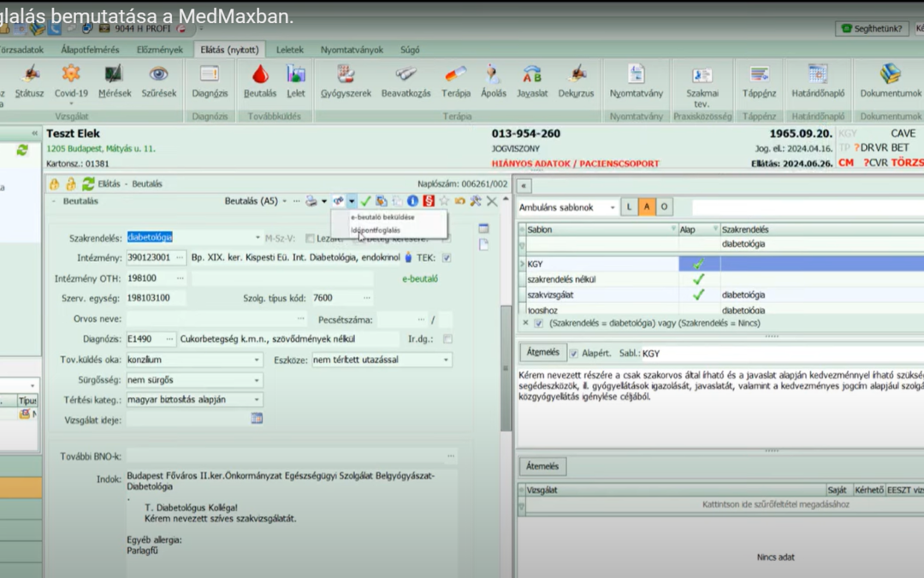Select the szakvizsgálat template row
This screenshot has height=578, width=924.
point(599,295)
